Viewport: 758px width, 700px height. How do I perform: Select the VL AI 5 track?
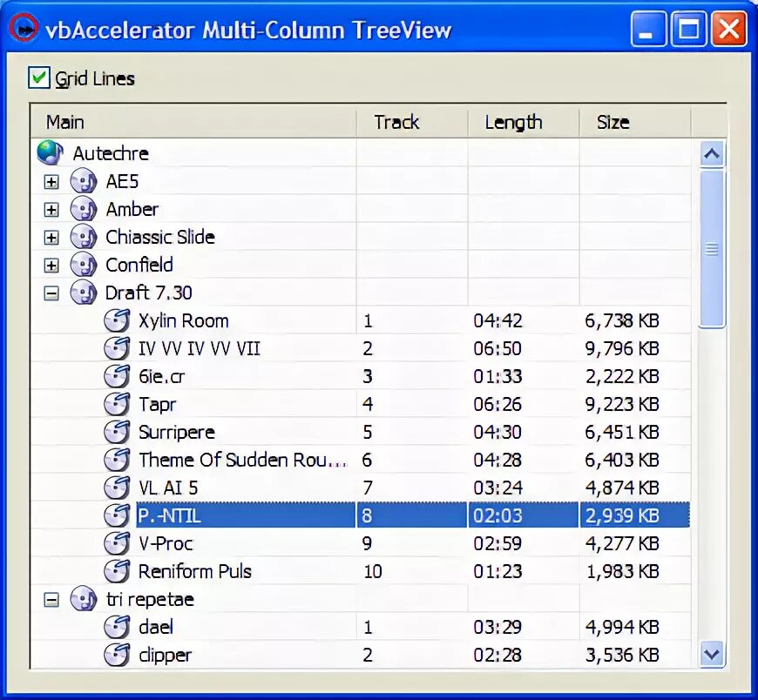[x=168, y=488]
